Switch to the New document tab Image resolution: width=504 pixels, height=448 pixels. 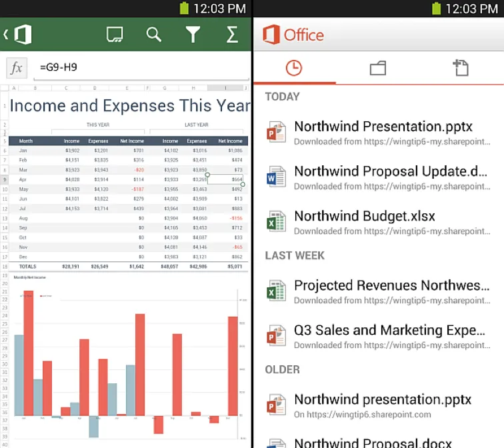[x=461, y=67]
